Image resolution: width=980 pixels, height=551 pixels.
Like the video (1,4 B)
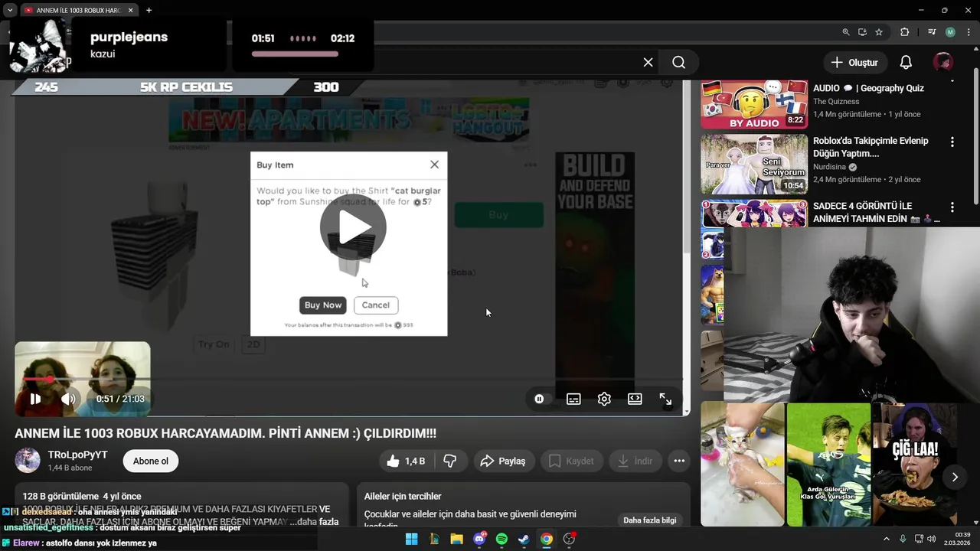point(407,461)
